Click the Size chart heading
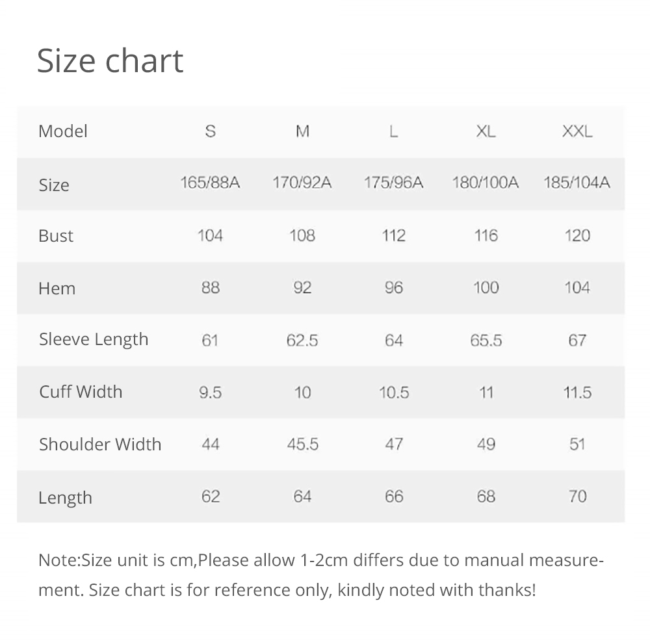 click(x=110, y=60)
